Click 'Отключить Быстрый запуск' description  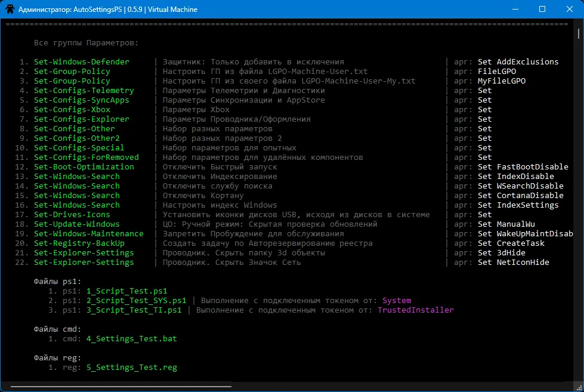pyautogui.click(x=220, y=167)
